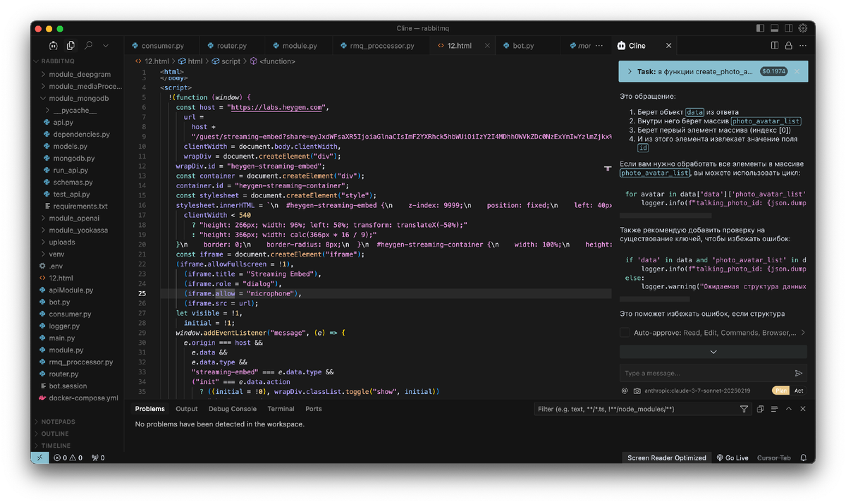Close the bottom panel
The height and width of the screenshot is (504, 846).
click(803, 409)
